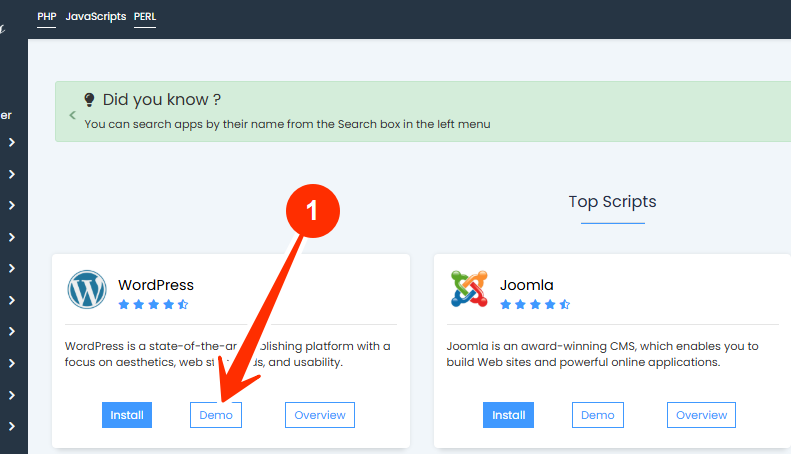Show previous tip using the banner's left chevron

[x=72, y=116]
